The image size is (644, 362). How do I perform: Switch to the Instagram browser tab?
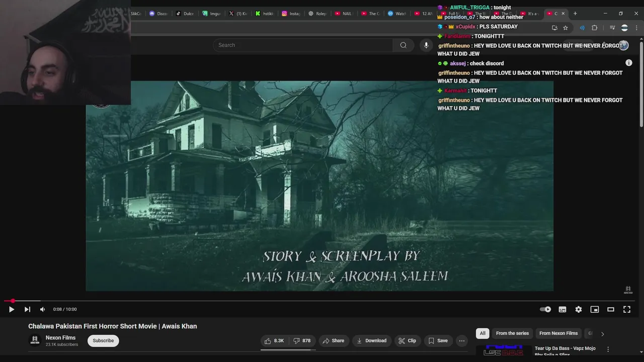click(292, 14)
